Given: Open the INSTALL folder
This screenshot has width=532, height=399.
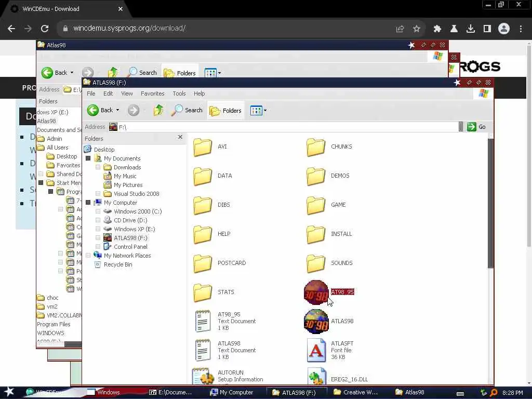Looking at the screenshot, I should [316, 234].
